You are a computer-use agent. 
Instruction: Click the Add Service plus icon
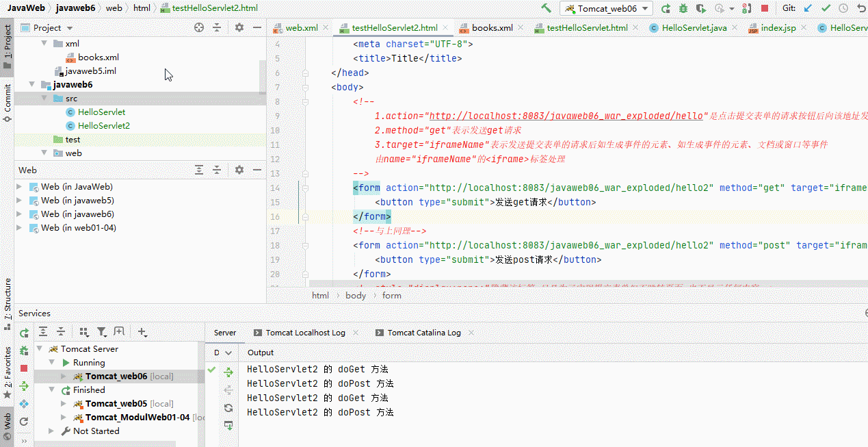(x=142, y=332)
